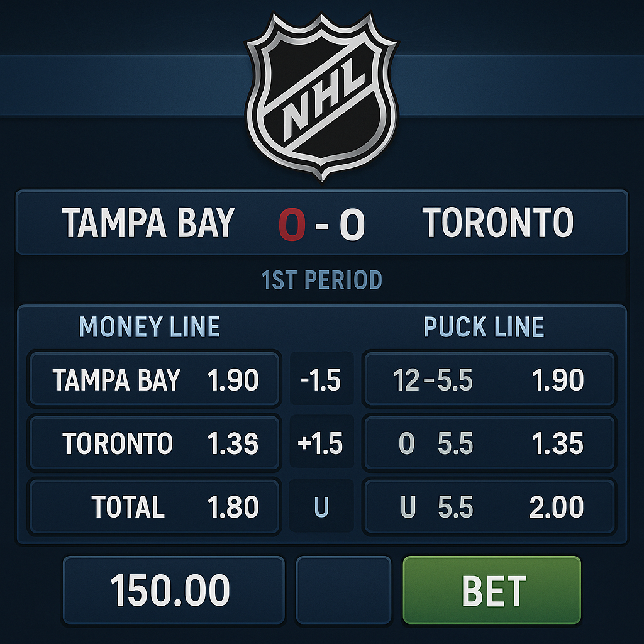
Task: Choose Over 5.5 at 1.35 odds
Action: [x=490, y=443]
